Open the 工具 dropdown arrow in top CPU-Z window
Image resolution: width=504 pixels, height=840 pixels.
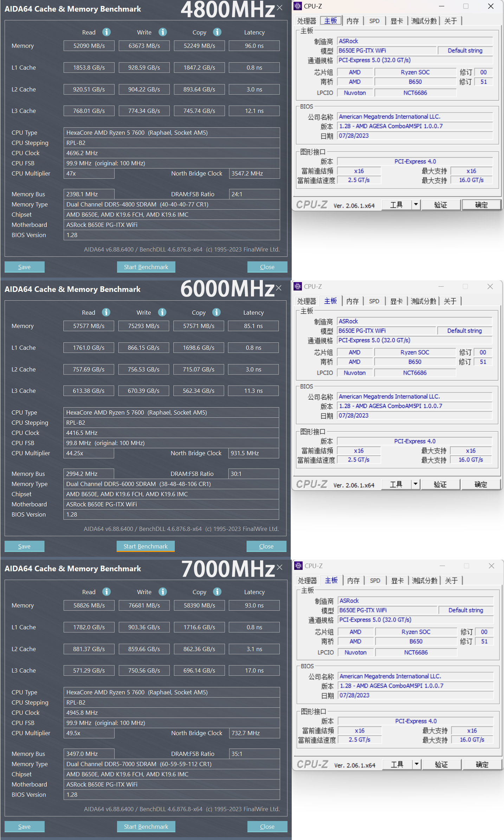(x=416, y=204)
